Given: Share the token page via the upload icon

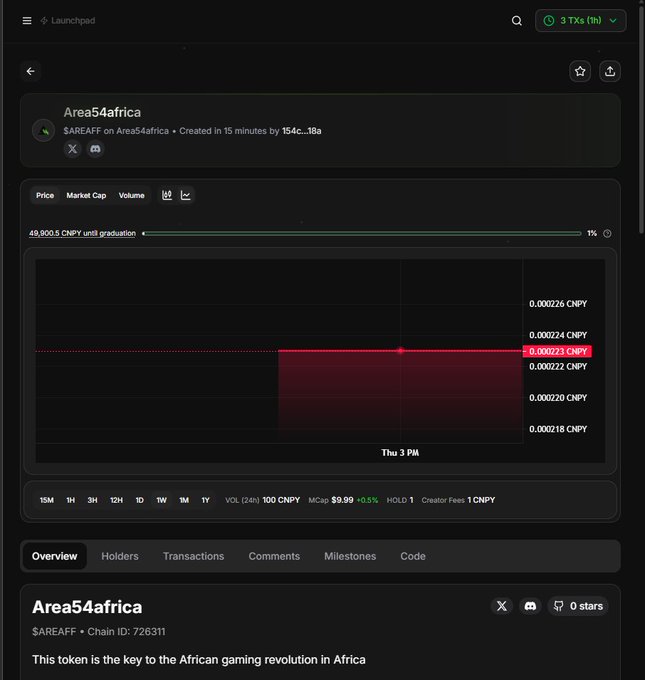Looking at the screenshot, I should 610,71.
